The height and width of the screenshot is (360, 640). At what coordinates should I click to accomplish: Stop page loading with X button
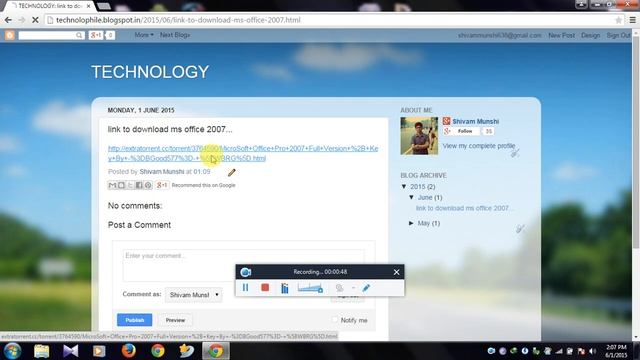tap(35, 20)
